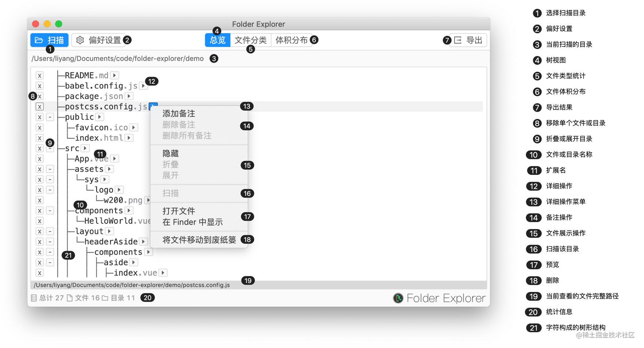Expand details for App.vue
This screenshot has width=644, height=348.
[x=114, y=158]
